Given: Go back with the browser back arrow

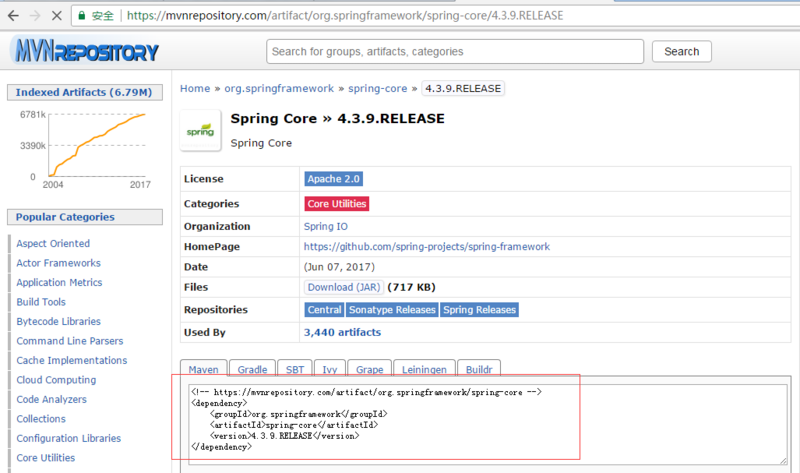Looking at the screenshot, I should pyautogui.click(x=14, y=16).
